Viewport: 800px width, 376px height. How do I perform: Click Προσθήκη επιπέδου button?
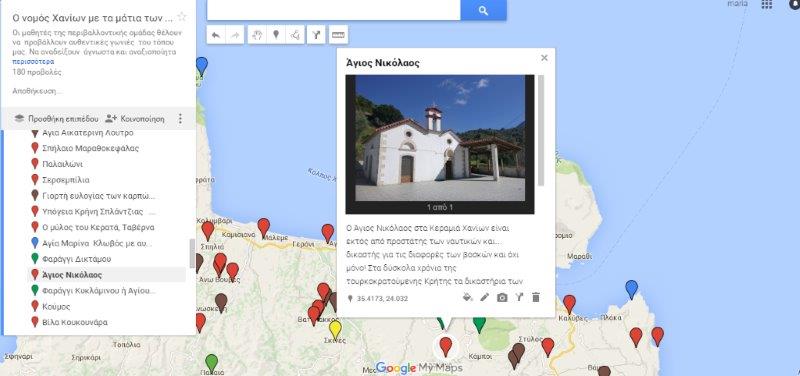(56, 118)
